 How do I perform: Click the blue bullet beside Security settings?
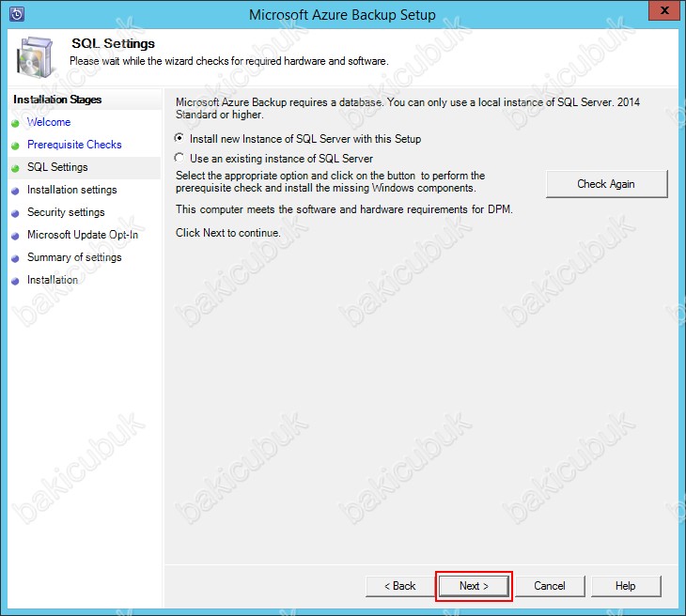point(15,214)
